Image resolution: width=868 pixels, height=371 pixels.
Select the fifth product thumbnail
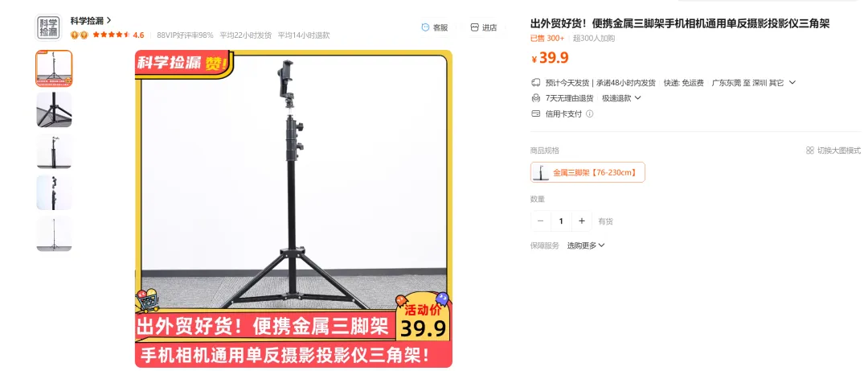pyautogui.click(x=55, y=233)
